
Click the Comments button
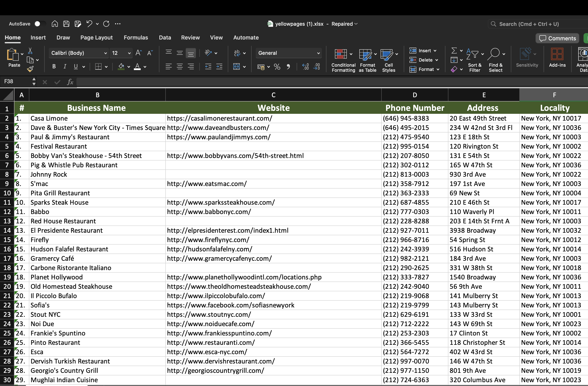(557, 38)
